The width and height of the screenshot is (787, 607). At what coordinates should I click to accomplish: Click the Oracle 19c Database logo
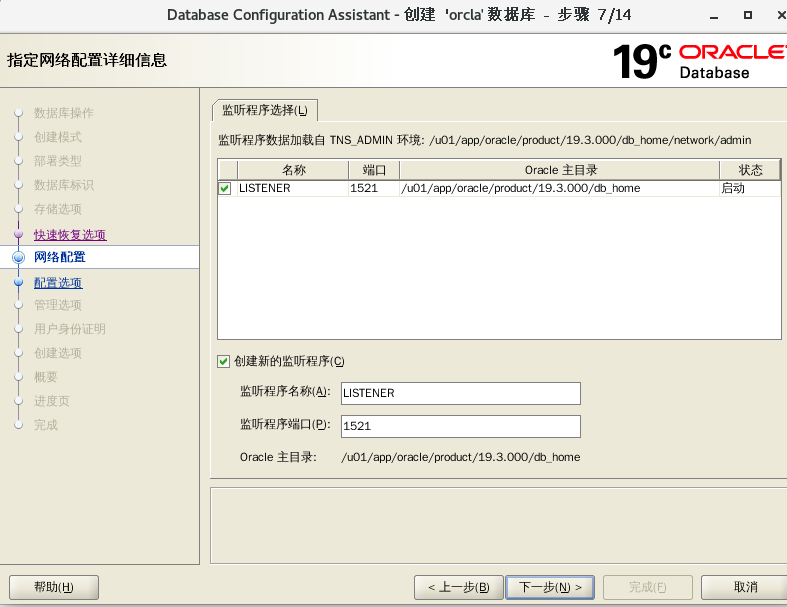click(696, 60)
